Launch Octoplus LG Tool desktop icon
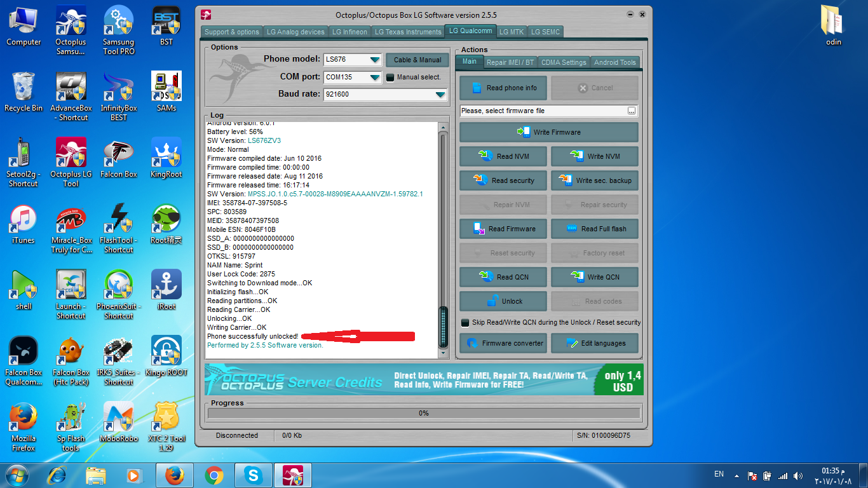This screenshot has height=488, width=868. (71, 162)
